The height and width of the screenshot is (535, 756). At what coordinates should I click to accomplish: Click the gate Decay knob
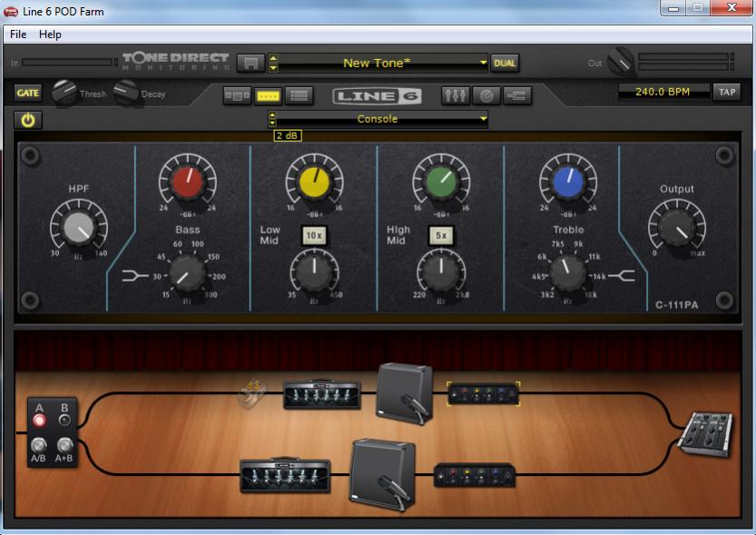[x=126, y=93]
